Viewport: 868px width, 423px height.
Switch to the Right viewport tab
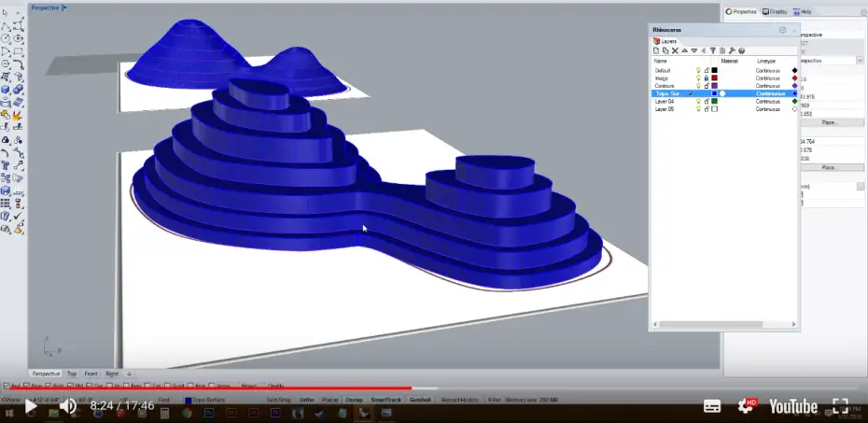[112, 374]
